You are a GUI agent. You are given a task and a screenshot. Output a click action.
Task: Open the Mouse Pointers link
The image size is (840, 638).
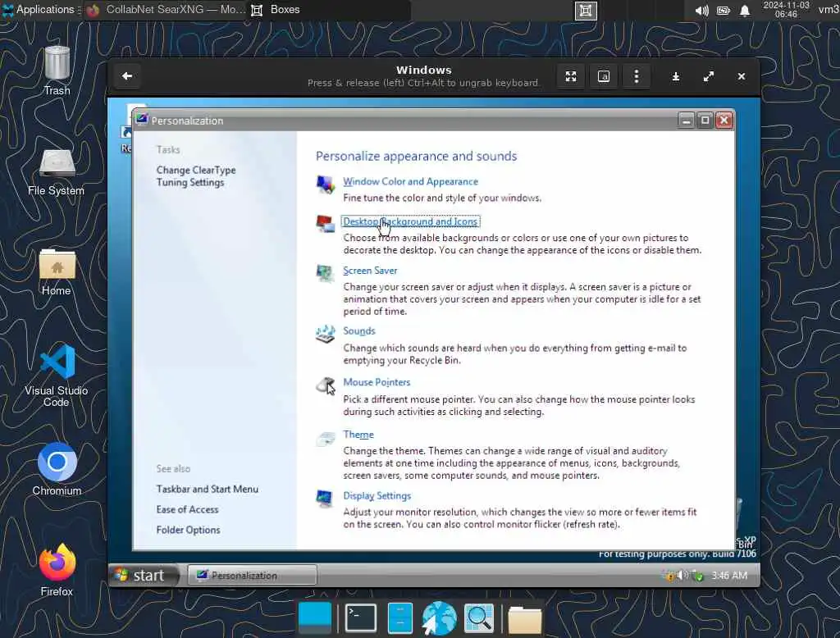(x=377, y=382)
